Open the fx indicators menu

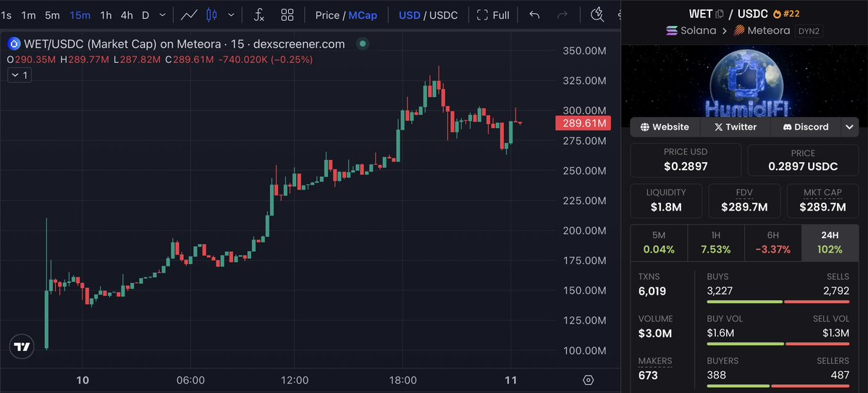pos(258,14)
